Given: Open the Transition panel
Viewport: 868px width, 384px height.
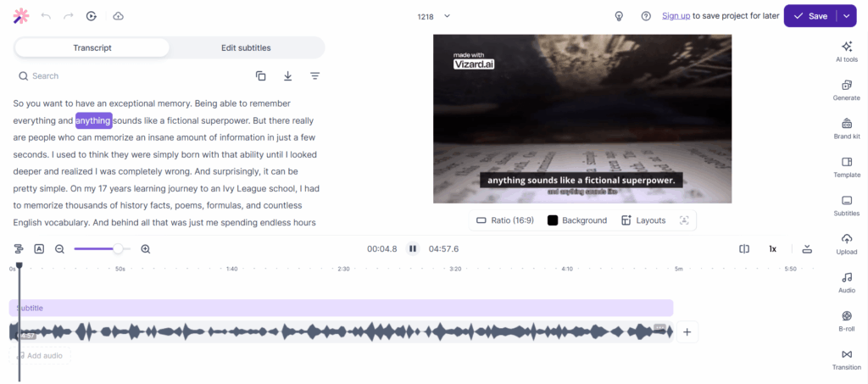Looking at the screenshot, I should (847, 359).
